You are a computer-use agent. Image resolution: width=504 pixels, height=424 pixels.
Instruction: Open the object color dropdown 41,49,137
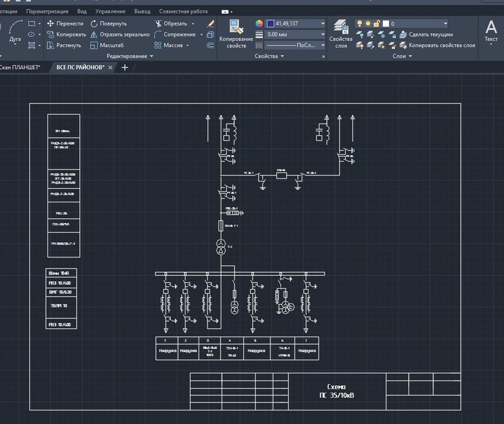point(296,24)
